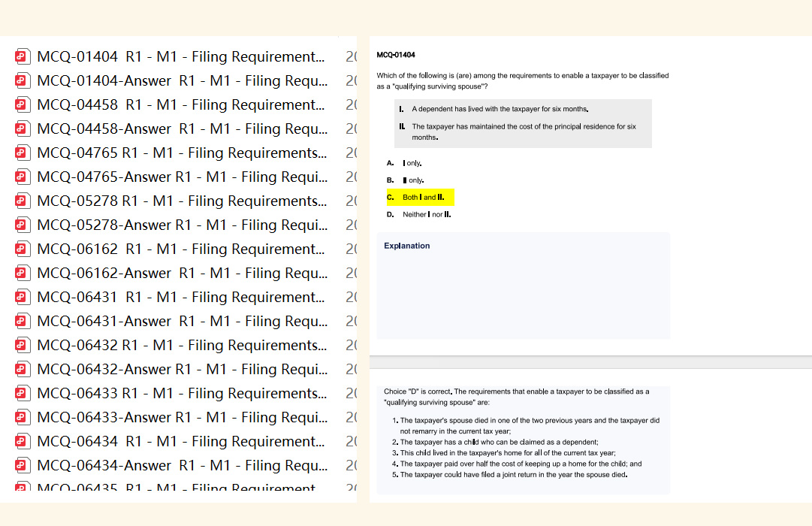Choose answer option B, II only
Image resolution: width=812 pixels, height=526 pixels.
413,180
